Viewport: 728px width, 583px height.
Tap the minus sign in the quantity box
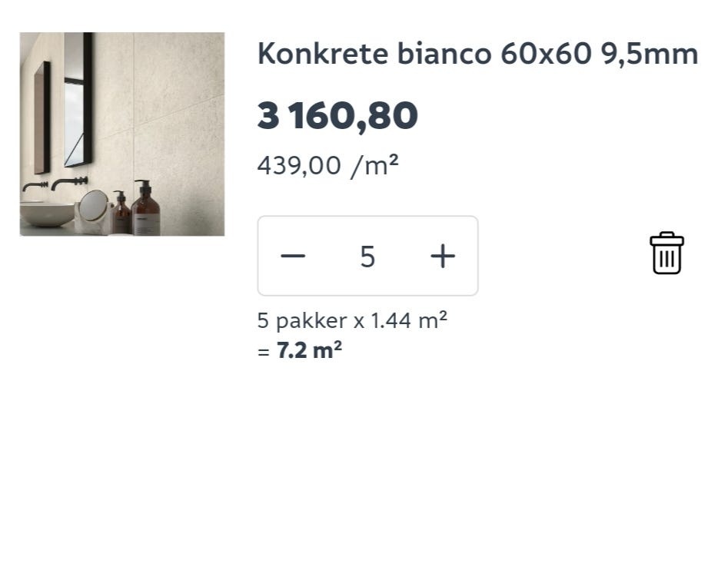[x=293, y=256]
